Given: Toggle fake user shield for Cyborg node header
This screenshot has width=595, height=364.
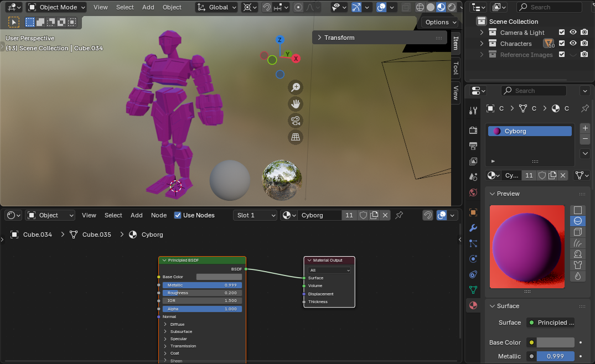Looking at the screenshot, I should (363, 215).
